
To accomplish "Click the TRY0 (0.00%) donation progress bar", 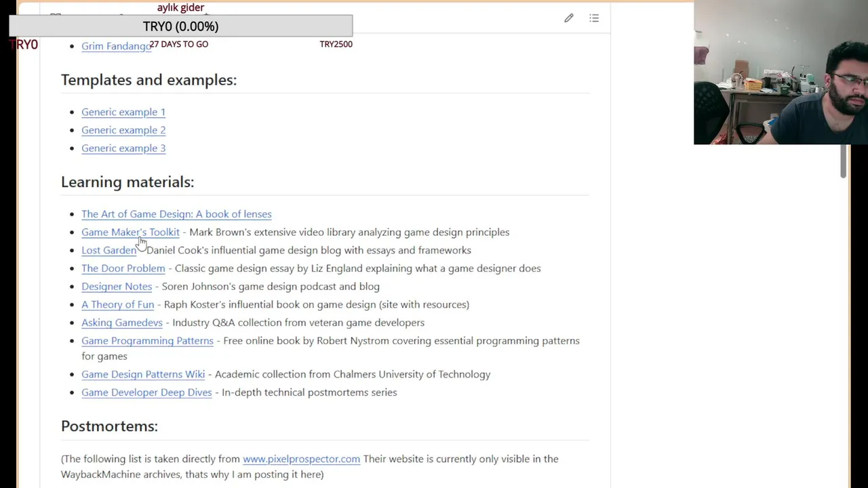I will pos(180,26).
